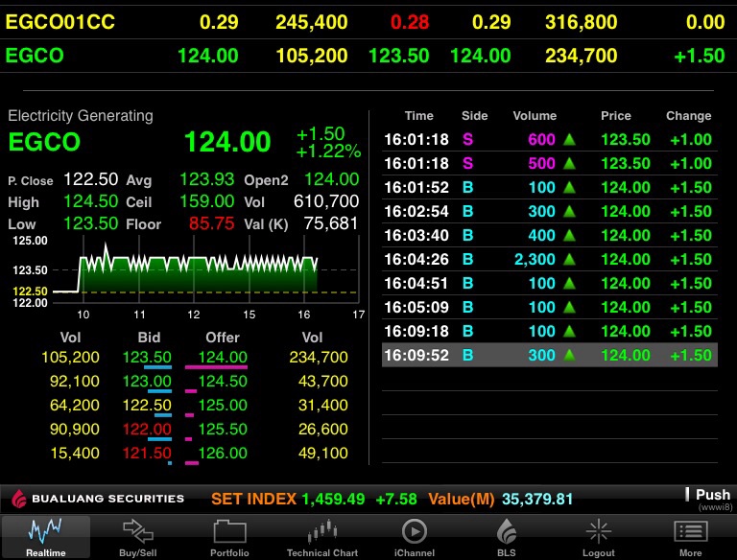Open the More tab
The image size is (737, 560).
[691, 537]
